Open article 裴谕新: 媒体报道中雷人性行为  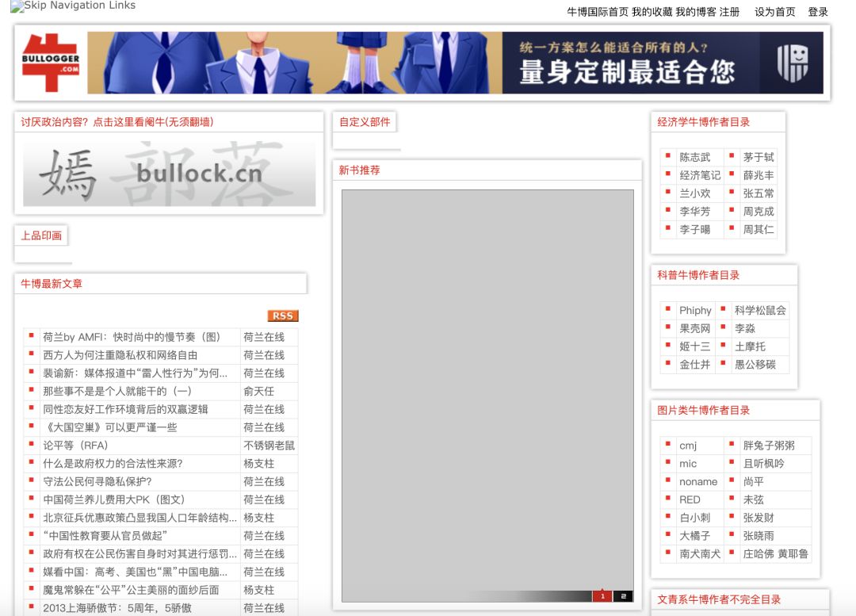[x=135, y=373]
